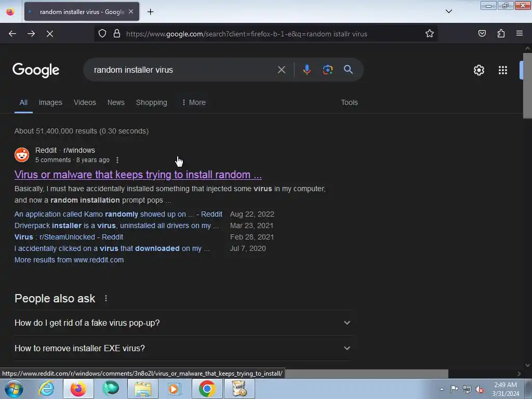Open the Google apps grid
532x399 pixels.
pyautogui.click(x=503, y=70)
